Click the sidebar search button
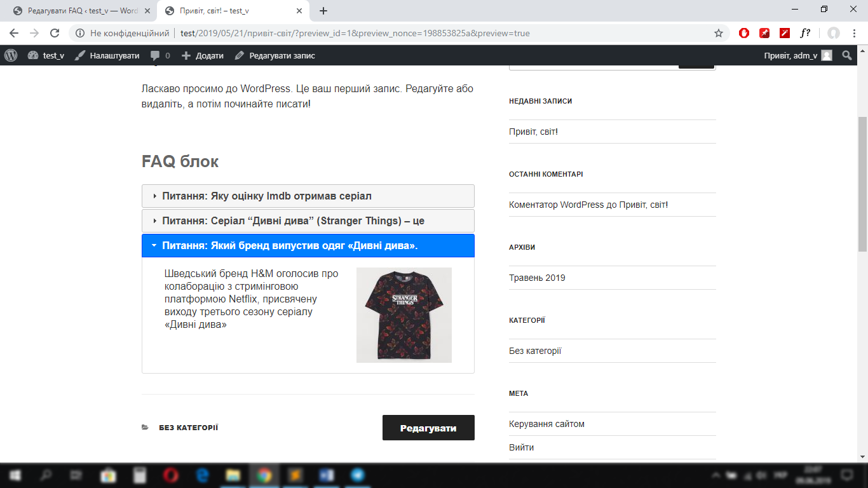The height and width of the screenshot is (488, 868). 696,66
